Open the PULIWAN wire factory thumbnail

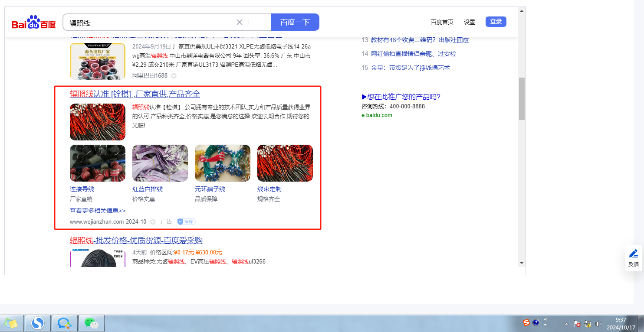[98, 61]
